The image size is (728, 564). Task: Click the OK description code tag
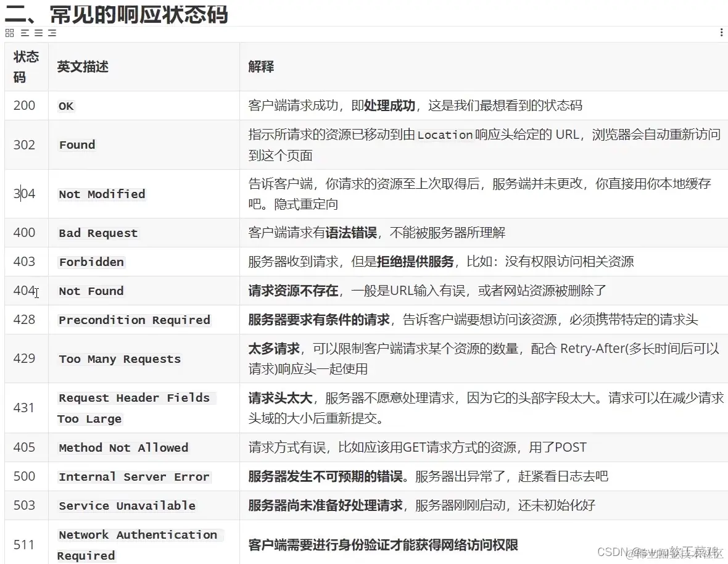coord(66,106)
